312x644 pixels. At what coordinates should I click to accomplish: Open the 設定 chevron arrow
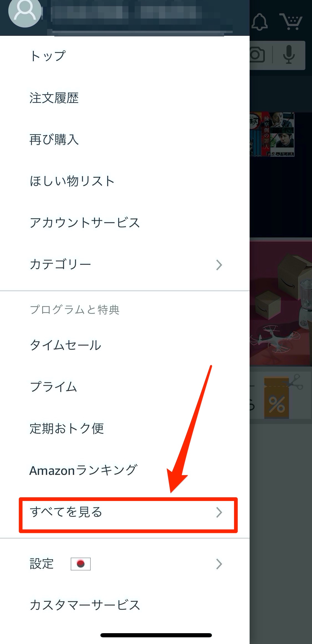point(219,564)
